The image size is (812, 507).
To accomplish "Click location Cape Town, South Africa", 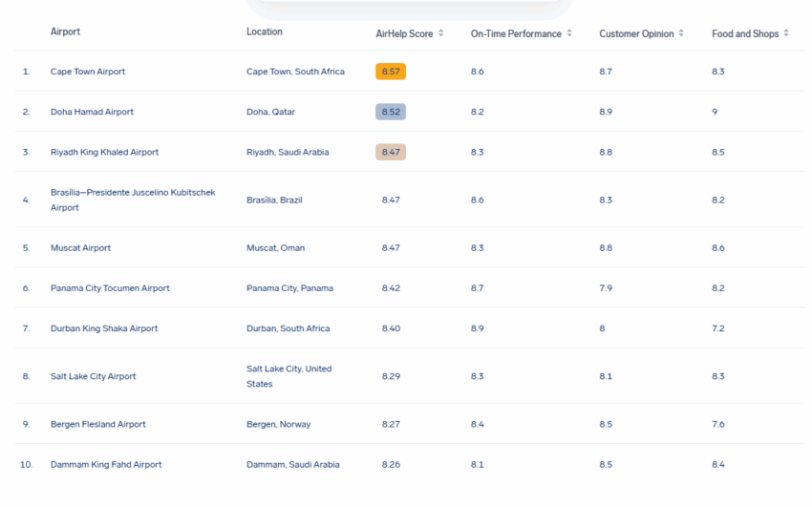I will [x=295, y=72].
